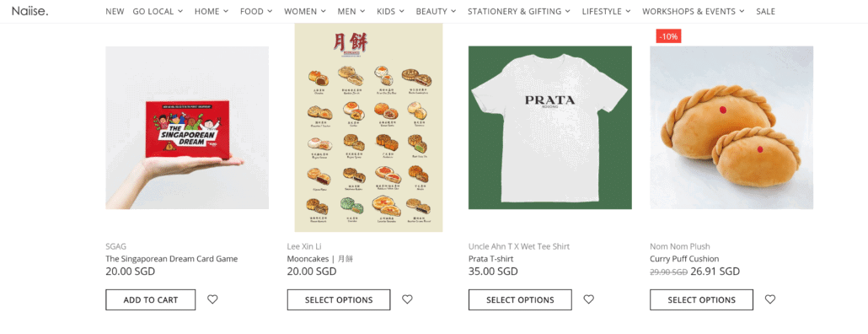Open the WORKSHOPS & EVENTS dropdown
The width and height of the screenshot is (868, 334).
(693, 11)
